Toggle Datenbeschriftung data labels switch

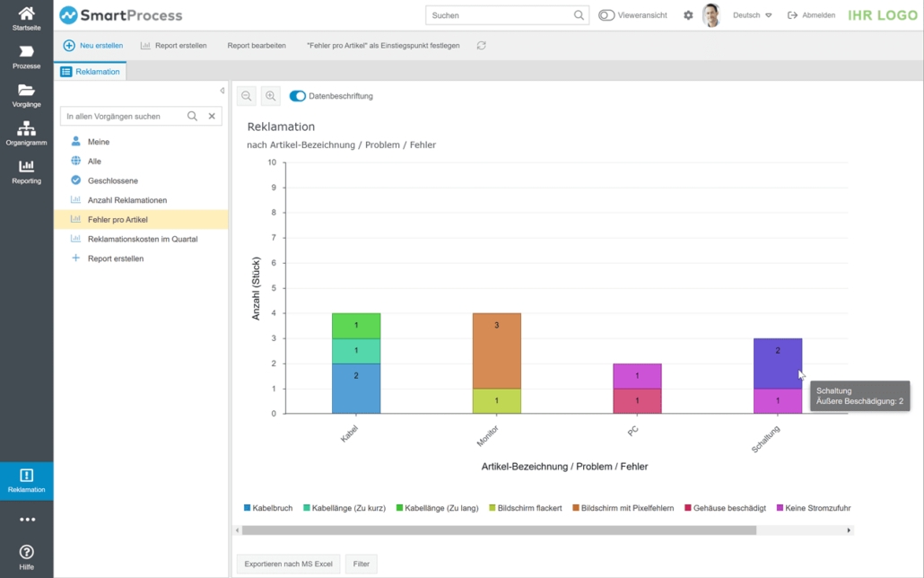298,96
